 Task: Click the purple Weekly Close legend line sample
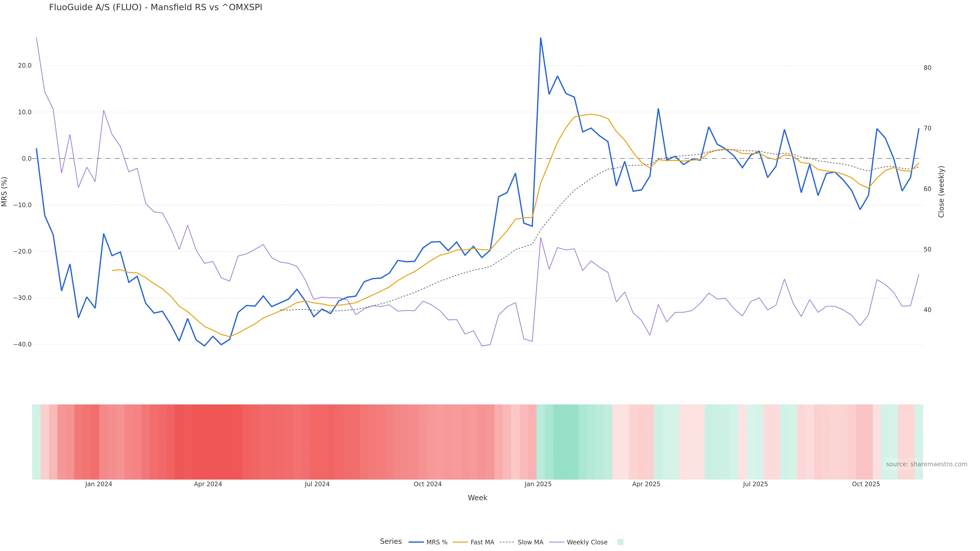557,542
